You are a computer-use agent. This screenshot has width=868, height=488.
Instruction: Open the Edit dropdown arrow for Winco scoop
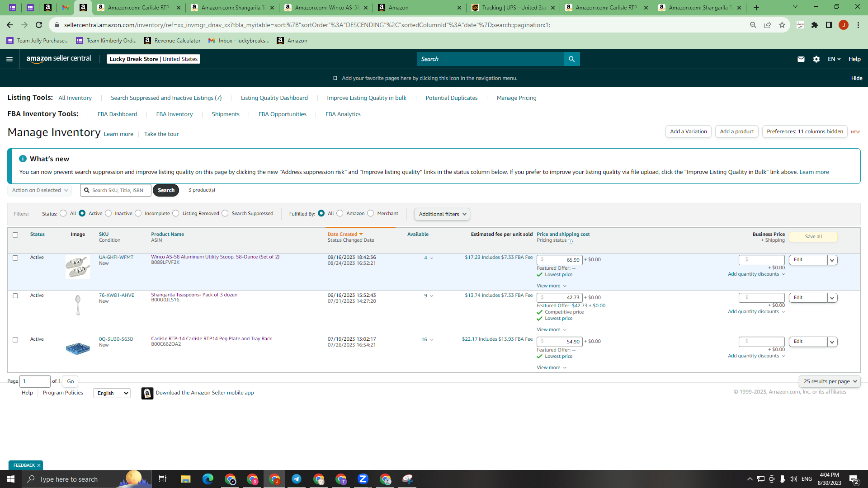pos(832,260)
